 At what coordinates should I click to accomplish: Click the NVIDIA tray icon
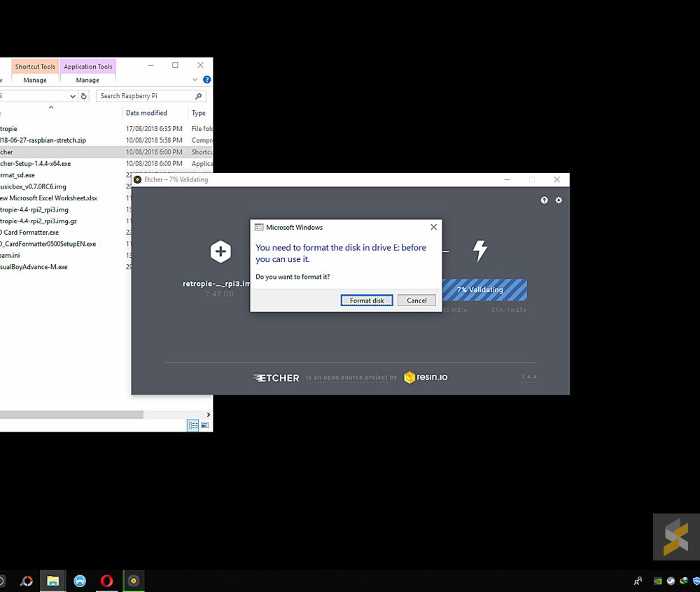[657, 581]
